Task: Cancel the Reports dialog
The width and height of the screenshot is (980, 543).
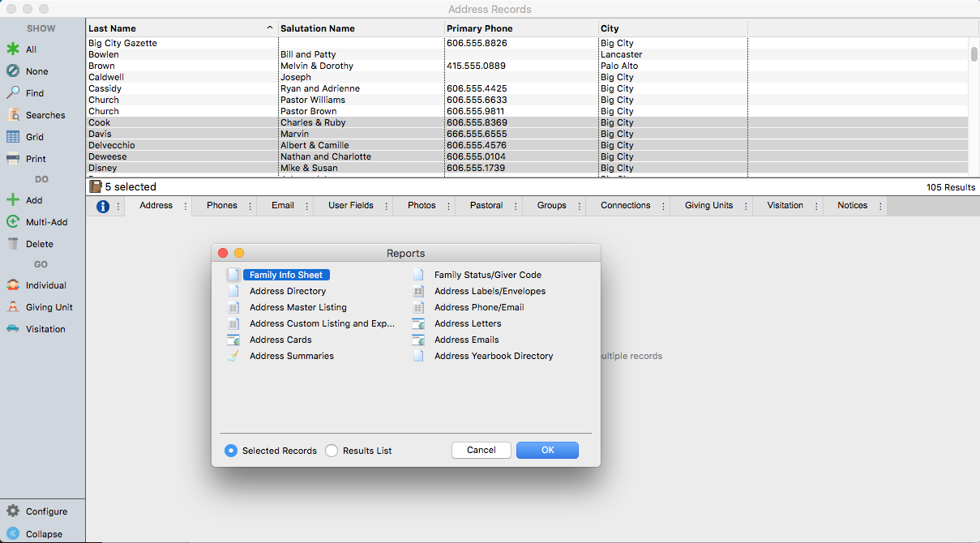Action: click(481, 451)
